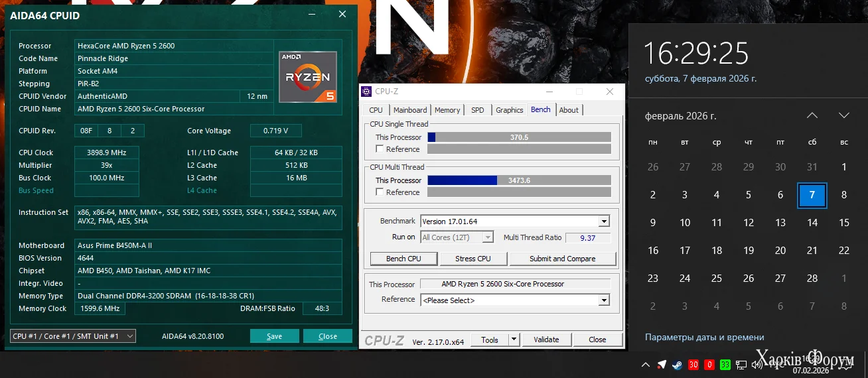Enable Single Thread Reference checkbox

tap(380, 149)
